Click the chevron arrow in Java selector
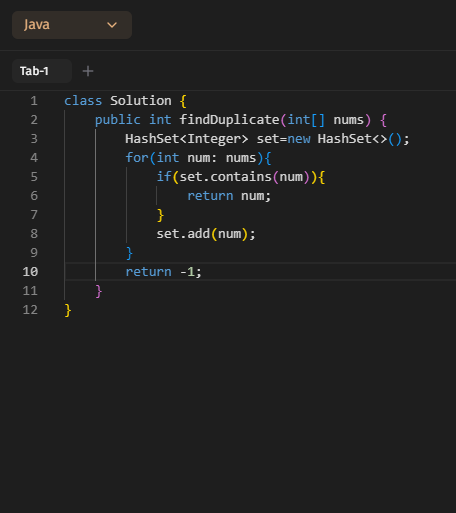 pos(112,25)
